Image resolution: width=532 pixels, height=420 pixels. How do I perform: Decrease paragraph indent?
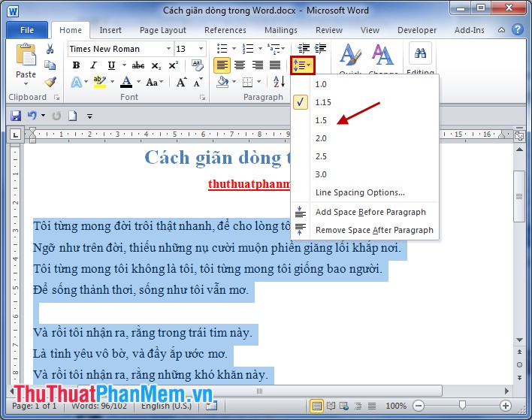[304, 49]
